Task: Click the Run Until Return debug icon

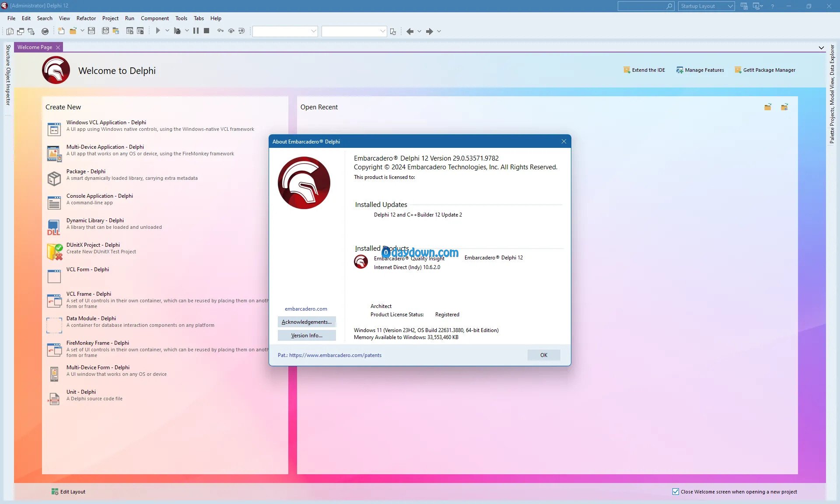Action: coord(241,31)
